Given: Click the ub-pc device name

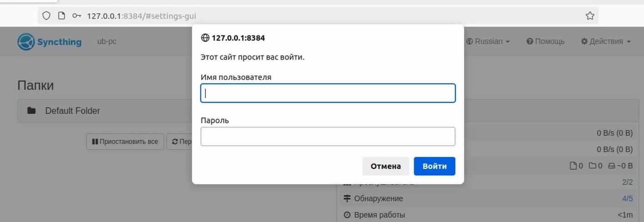Looking at the screenshot, I should 107,41.
